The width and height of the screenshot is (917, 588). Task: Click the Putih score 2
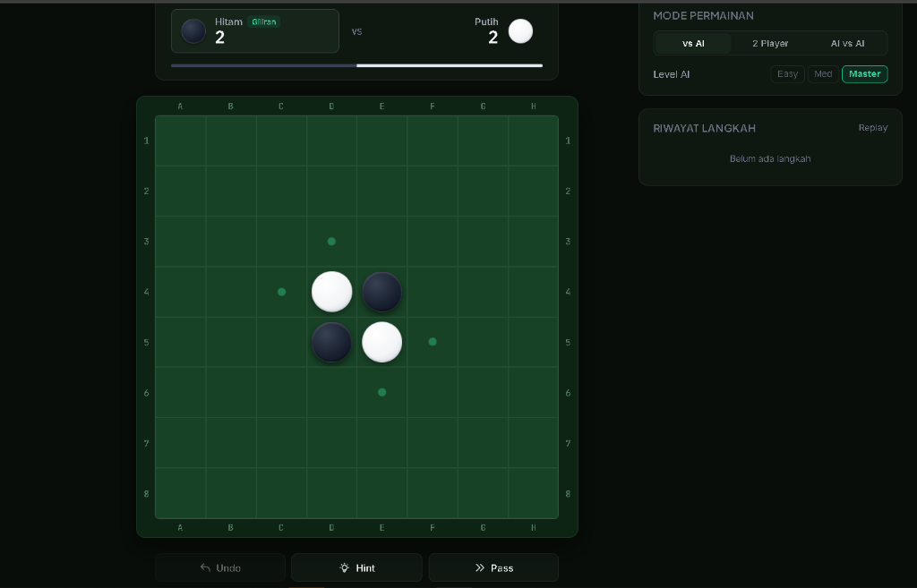coord(493,38)
